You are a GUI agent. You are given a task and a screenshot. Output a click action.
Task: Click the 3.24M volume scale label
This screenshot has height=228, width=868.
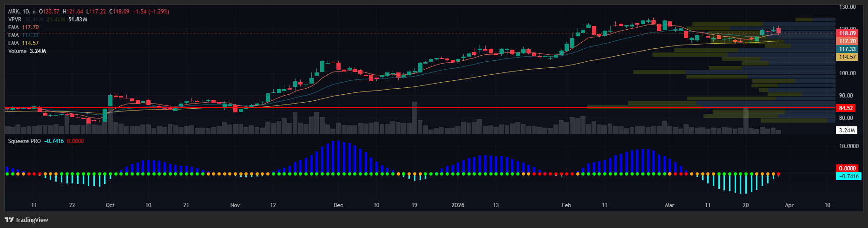tap(846, 130)
